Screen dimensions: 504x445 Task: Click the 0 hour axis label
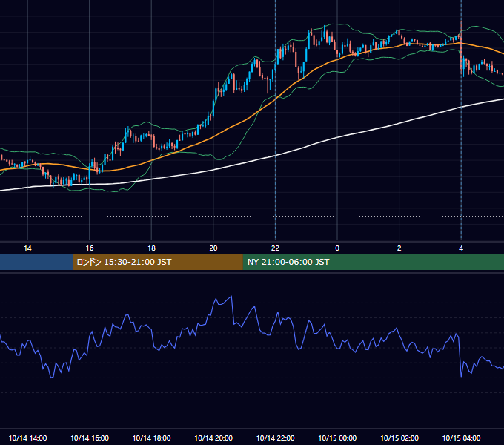coord(337,248)
